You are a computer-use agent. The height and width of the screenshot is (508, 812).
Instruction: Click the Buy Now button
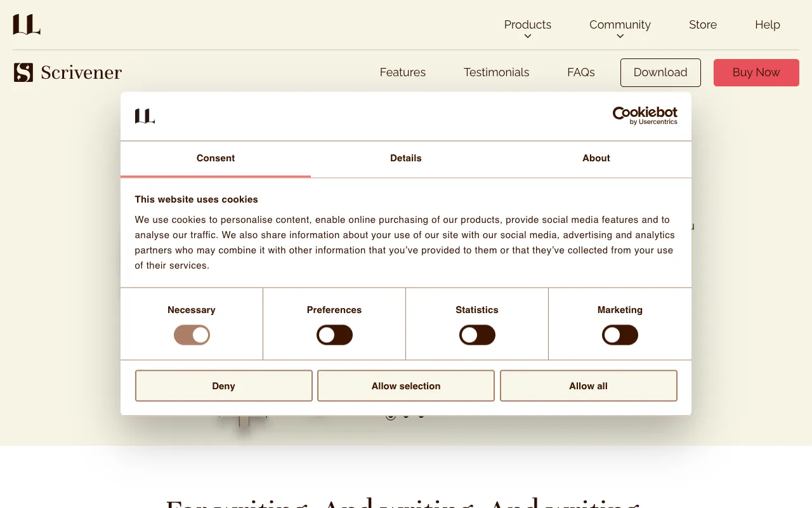pos(756,72)
